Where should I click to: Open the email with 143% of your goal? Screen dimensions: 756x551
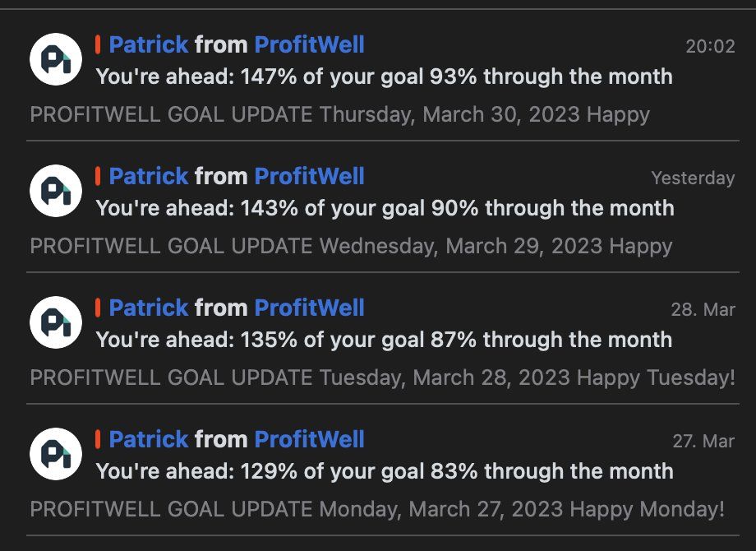[385, 209]
